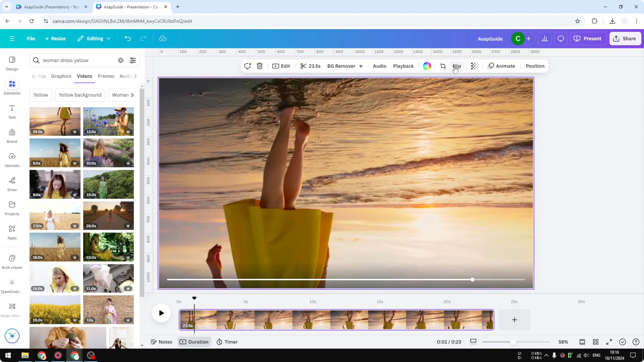The height and width of the screenshot is (362, 644).
Task: Expand search filter options
Action: (x=132, y=60)
